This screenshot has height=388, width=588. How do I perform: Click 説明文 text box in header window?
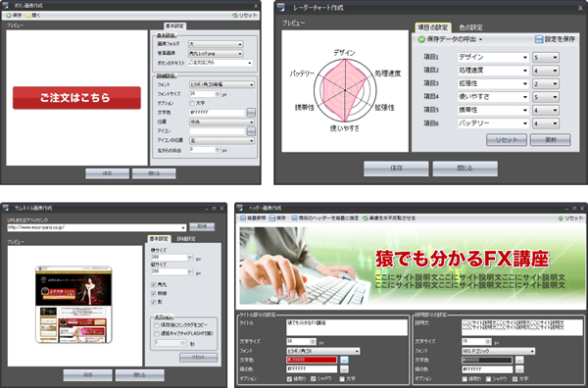pyautogui.click(x=522, y=327)
